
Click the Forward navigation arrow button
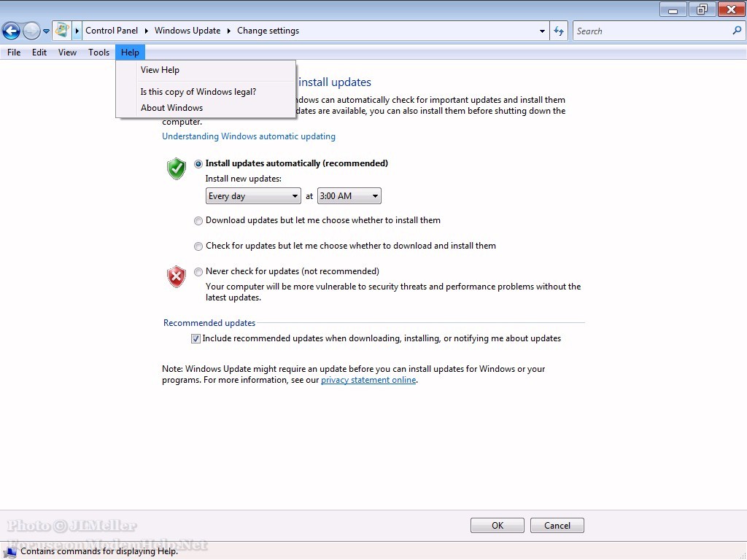pyautogui.click(x=31, y=31)
